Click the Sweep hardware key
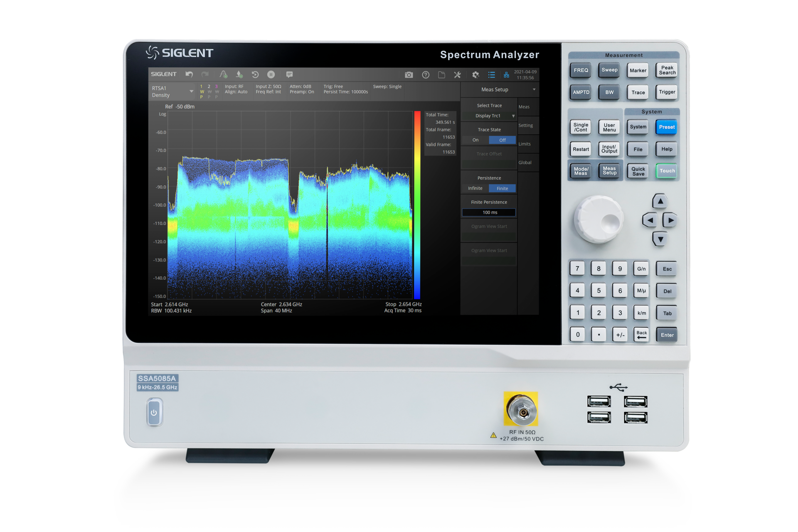798x532 pixels. 609,70
